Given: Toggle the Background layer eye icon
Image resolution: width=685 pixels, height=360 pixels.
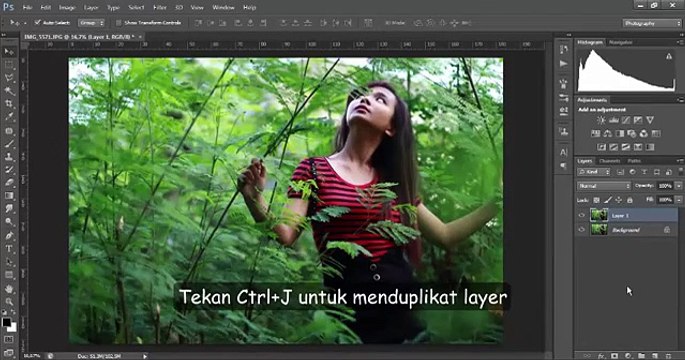Looking at the screenshot, I should [581, 229].
